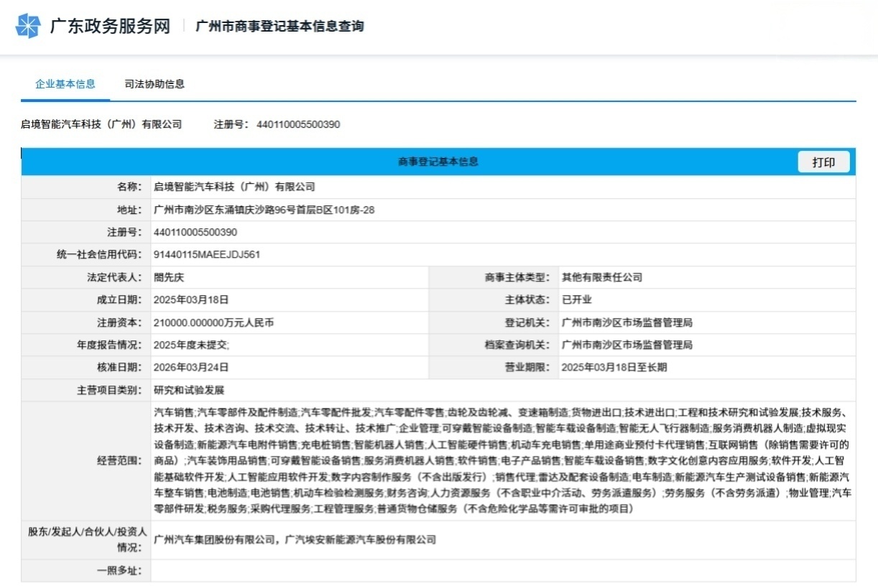Click the 地址 value with 庆沙路96号

(x=264, y=210)
